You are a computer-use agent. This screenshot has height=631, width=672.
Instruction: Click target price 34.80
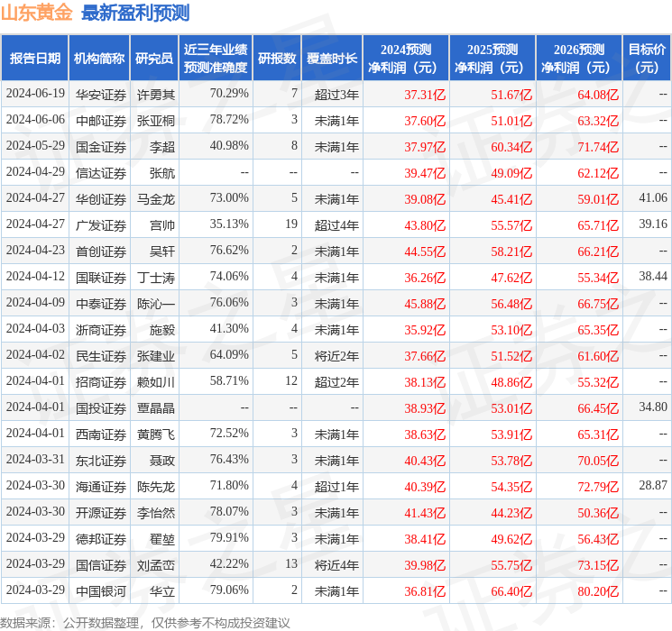point(653,407)
